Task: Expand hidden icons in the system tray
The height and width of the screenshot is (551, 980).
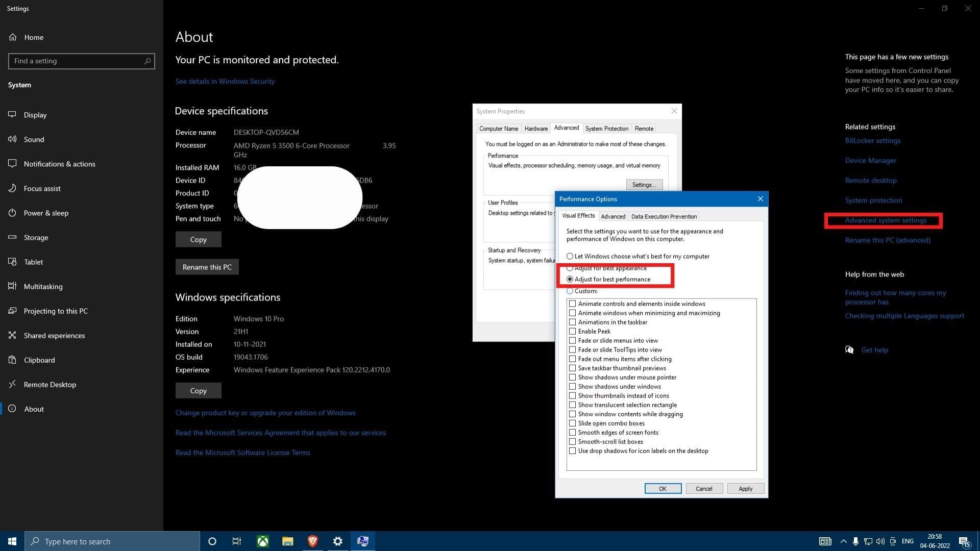Action: [843, 541]
